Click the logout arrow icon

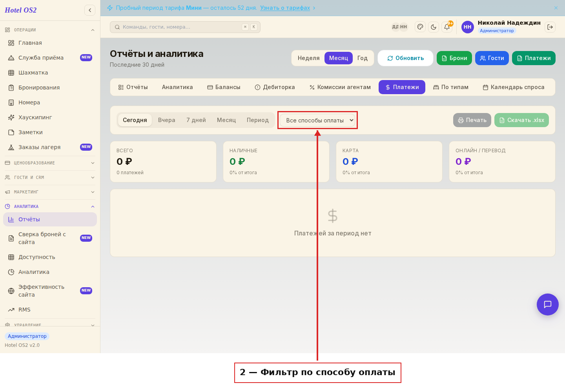550,27
